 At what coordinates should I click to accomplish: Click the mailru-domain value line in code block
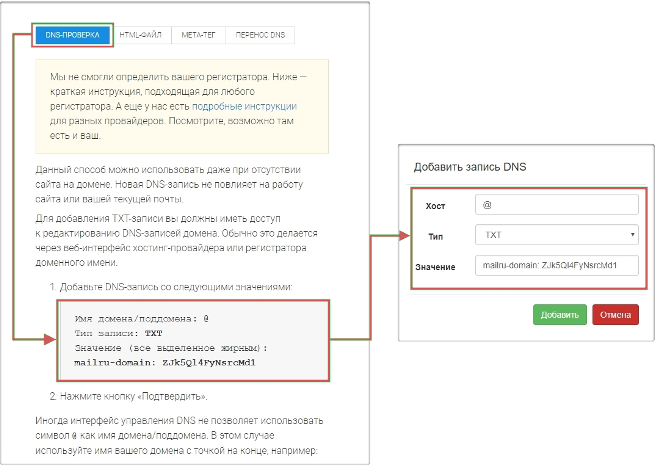point(165,363)
